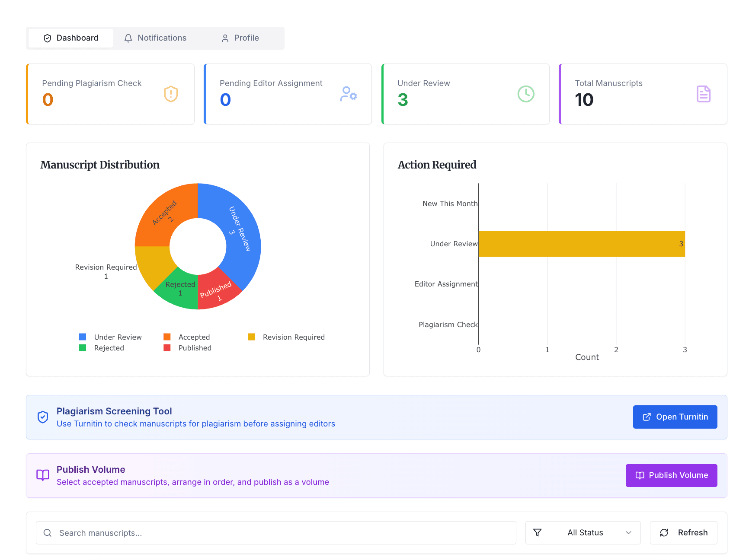Click the funnel filter icon

(x=538, y=533)
